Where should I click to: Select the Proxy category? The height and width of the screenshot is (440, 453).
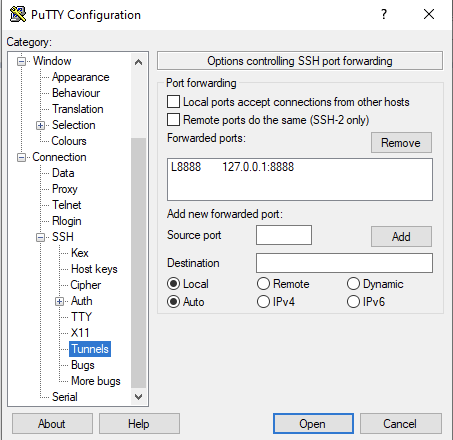click(65, 189)
